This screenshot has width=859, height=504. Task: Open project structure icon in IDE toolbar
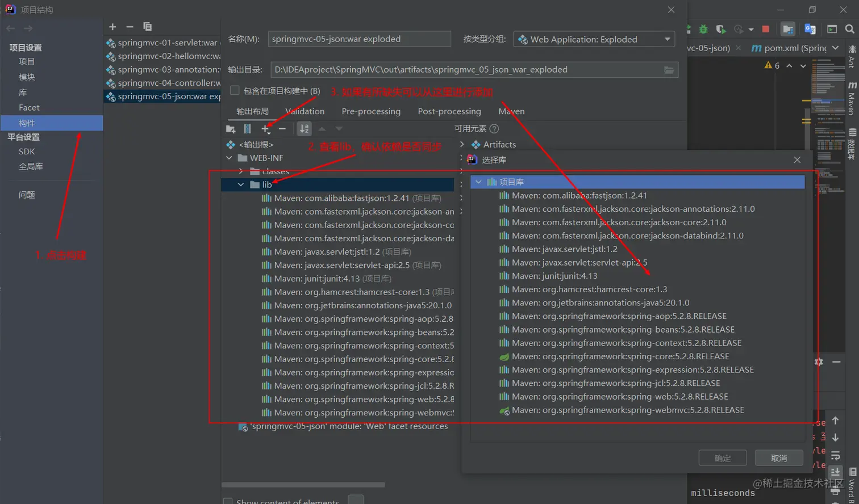tap(788, 29)
